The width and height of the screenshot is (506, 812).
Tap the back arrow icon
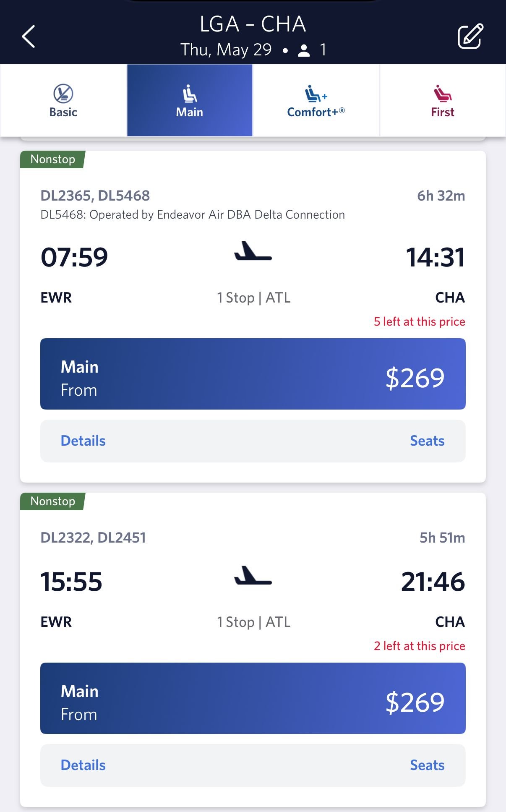click(x=29, y=37)
